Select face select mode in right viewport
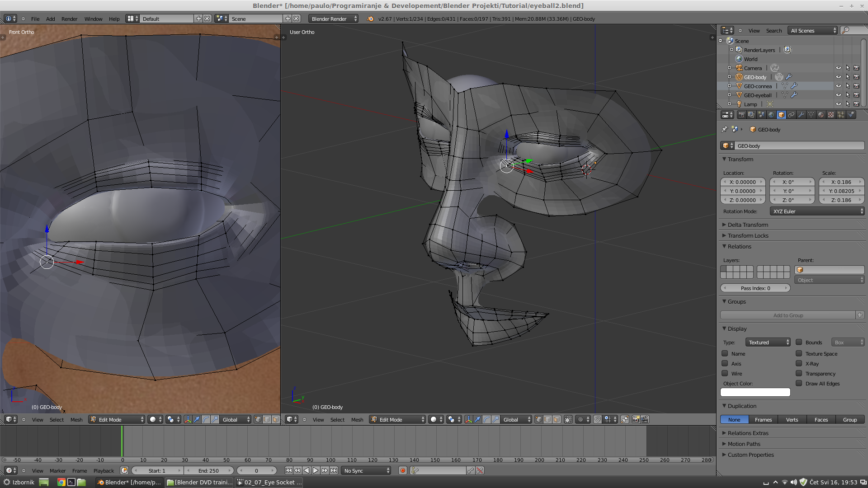This screenshot has height=488, width=868. pos(557,419)
